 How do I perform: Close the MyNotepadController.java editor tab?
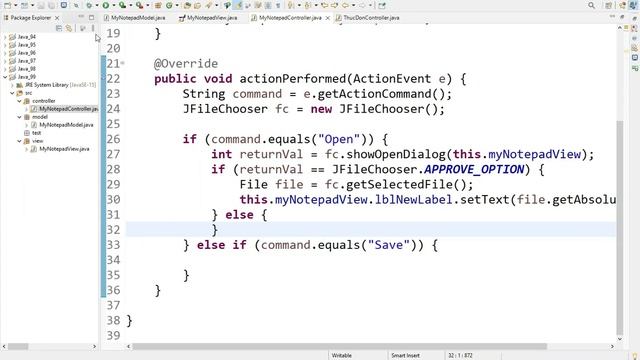[327, 18]
